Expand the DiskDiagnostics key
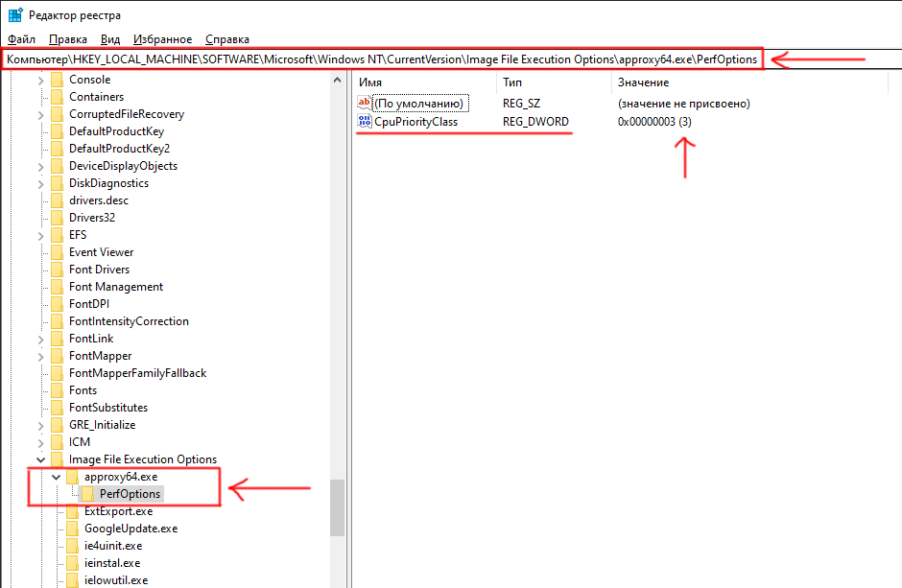 point(41,184)
